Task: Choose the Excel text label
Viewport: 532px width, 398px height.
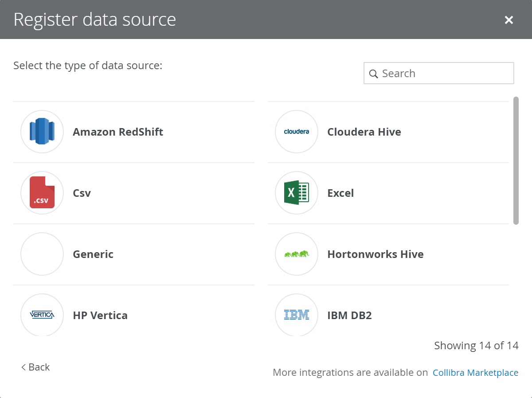Action: (340, 193)
